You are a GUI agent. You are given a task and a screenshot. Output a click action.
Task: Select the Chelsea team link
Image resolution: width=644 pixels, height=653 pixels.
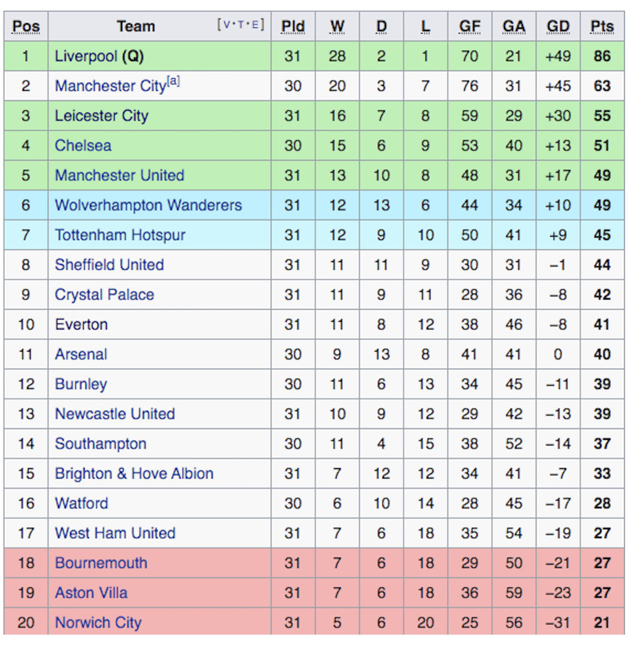[x=83, y=146]
